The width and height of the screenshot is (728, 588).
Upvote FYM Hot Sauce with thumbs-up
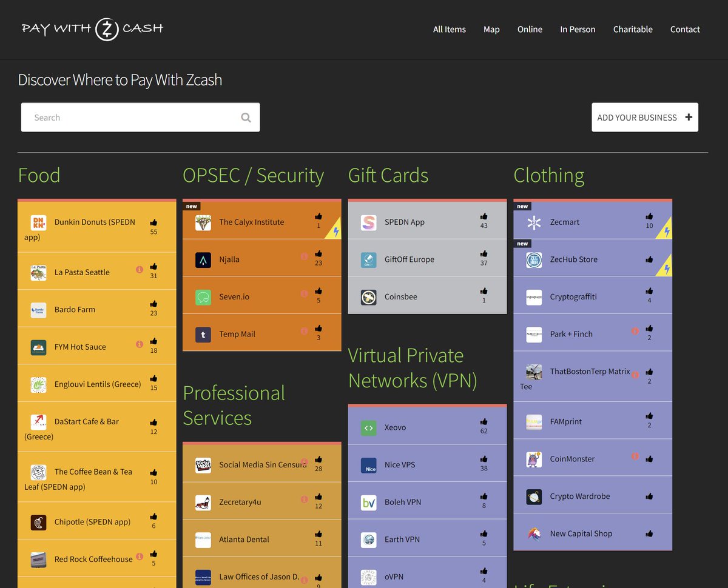point(153,341)
